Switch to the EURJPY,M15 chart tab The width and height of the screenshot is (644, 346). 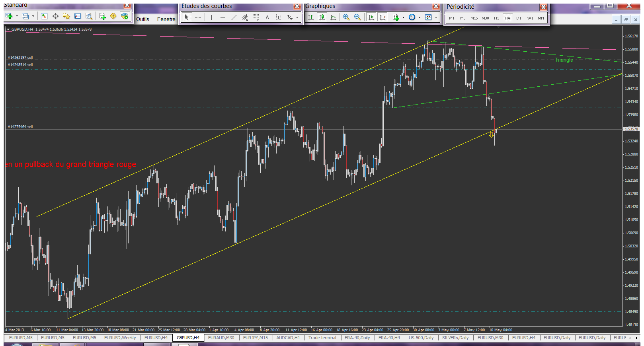point(255,338)
